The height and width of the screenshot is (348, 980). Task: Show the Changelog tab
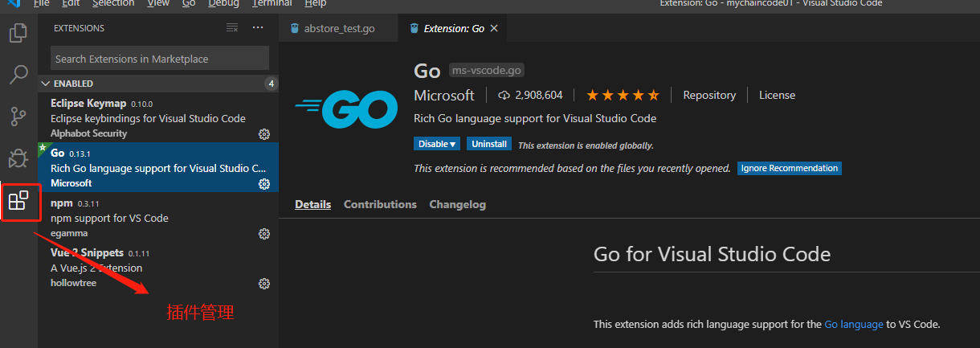coord(457,204)
